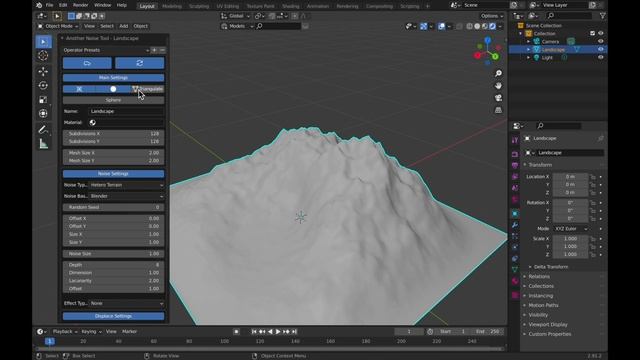Open the Object Mode dropdown
This screenshot has height=360, width=640.
click(58, 26)
